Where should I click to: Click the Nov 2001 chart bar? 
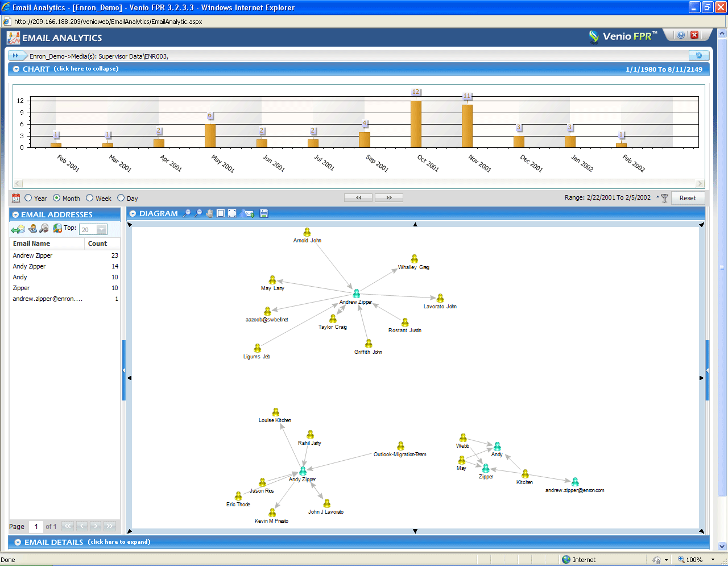[x=467, y=126]
